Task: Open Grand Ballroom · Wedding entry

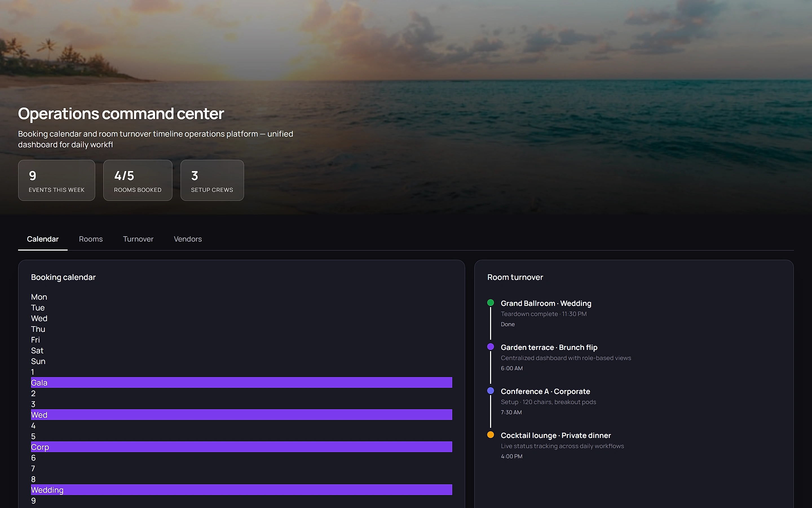Action: [546, 303]
